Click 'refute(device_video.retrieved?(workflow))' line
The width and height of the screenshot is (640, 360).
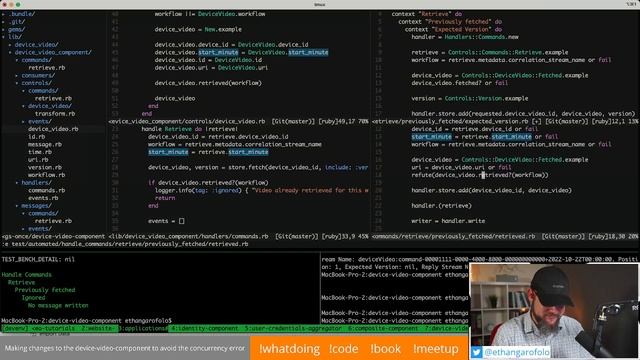480,175
